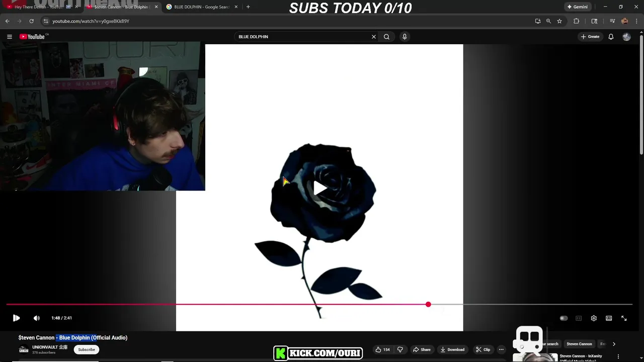The image size is (644, 362).
Task: Open Google Lens search icon in toolbar
Action: tap(594, 21)
